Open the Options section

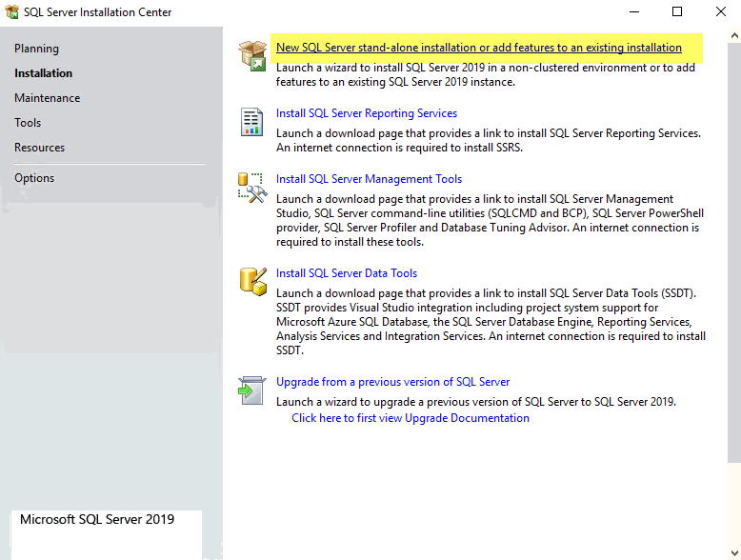[x=34, y=178]
